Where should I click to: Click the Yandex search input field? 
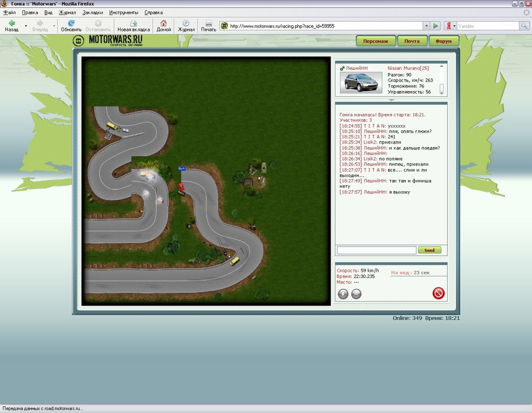[x=488, y=26]
